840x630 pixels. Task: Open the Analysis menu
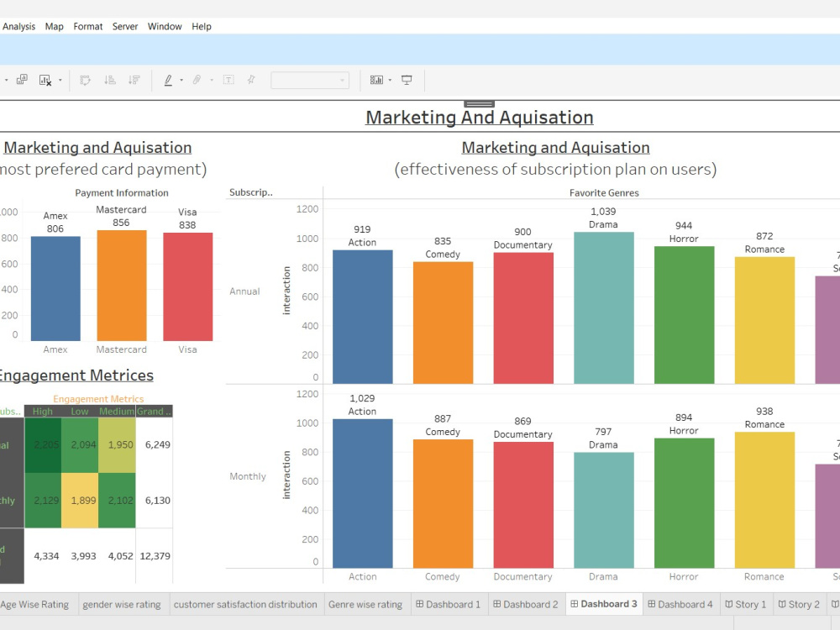(18, 26)
